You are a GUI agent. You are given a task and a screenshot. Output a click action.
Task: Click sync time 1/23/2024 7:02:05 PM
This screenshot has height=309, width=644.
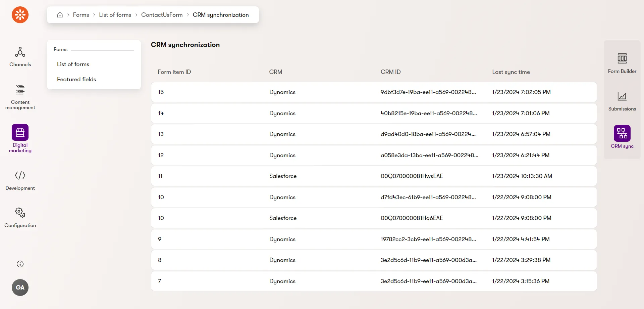tap(521, 92)
